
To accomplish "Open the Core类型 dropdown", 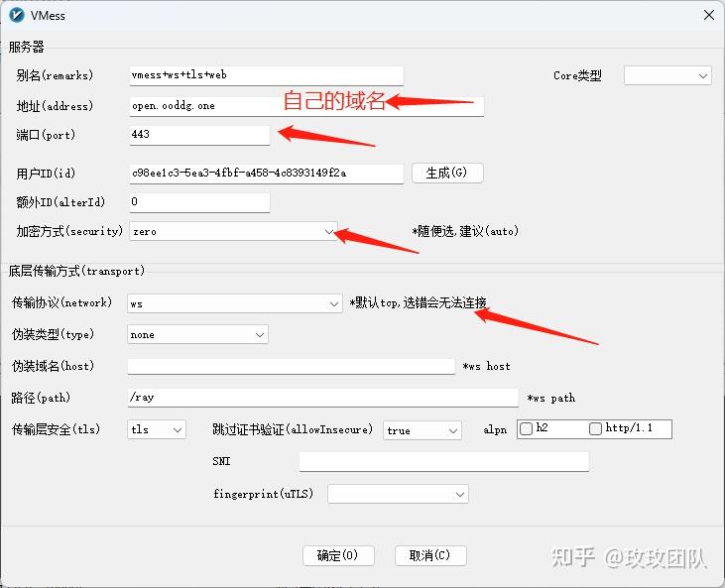I will [x=667, y=75].
